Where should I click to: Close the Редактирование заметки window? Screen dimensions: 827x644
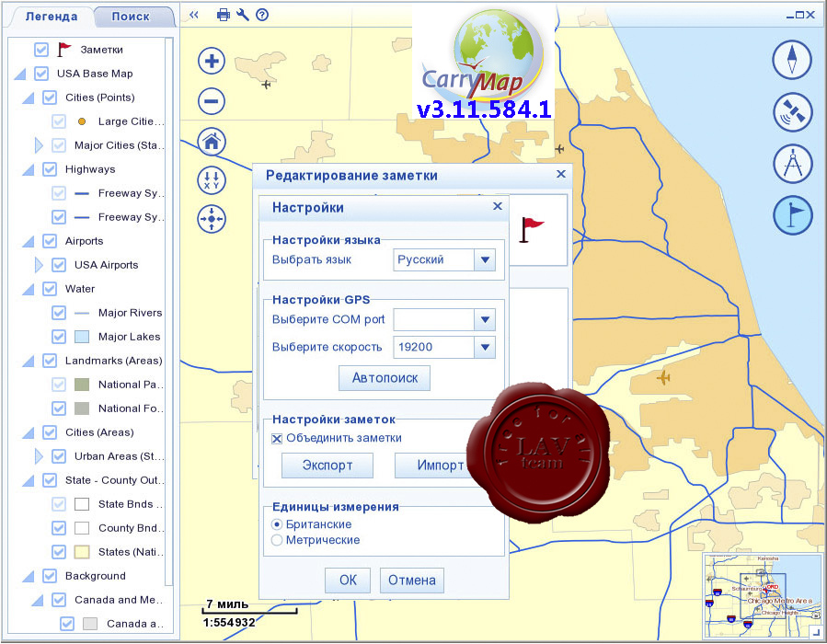coord(561,174)
